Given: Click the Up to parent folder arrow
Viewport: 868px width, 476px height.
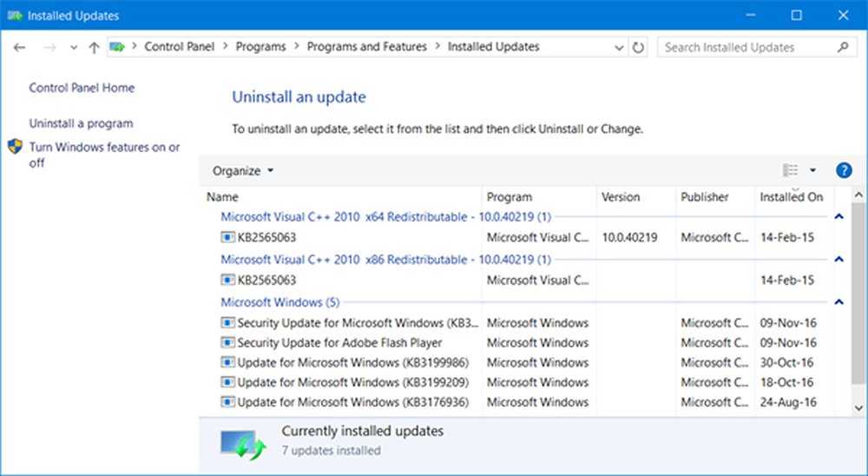Looking at the screenshot, I should [x=94, y=48].
